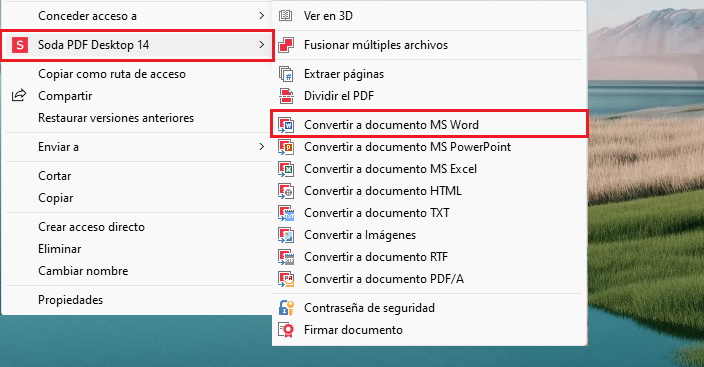
Task: Click the RTF conversion icon
Action: tap(286, 257)
